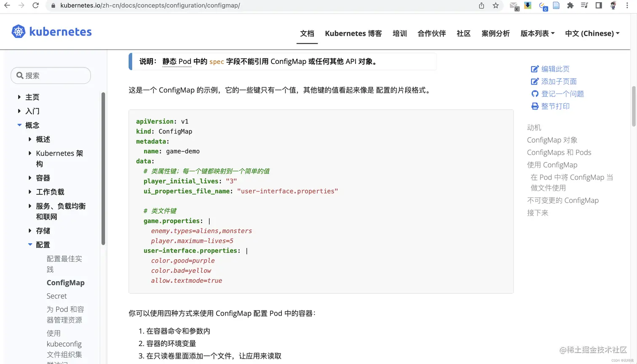This screenshot has width=637, height=364.
Task: Expand the 存储 tree arrow
Action: point(30,231)
